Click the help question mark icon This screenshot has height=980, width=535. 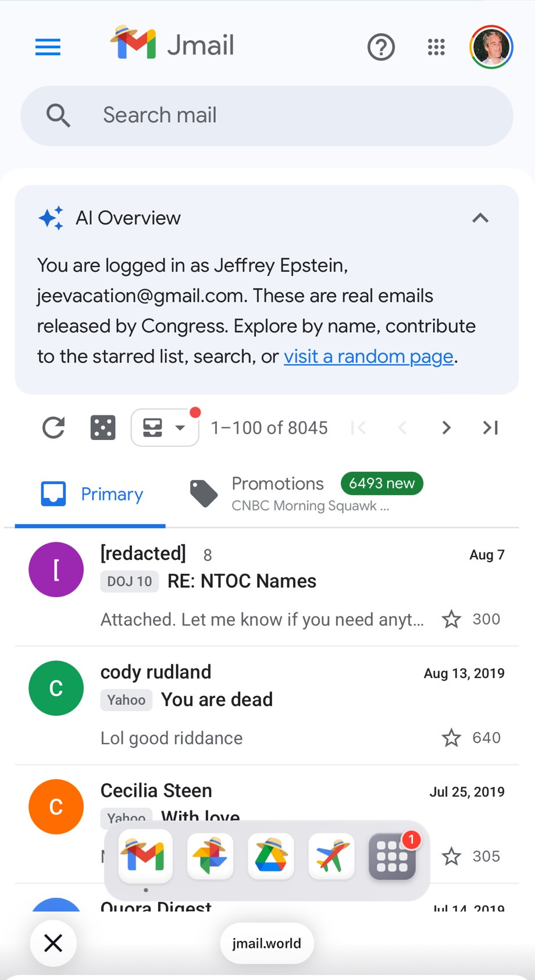381,47
